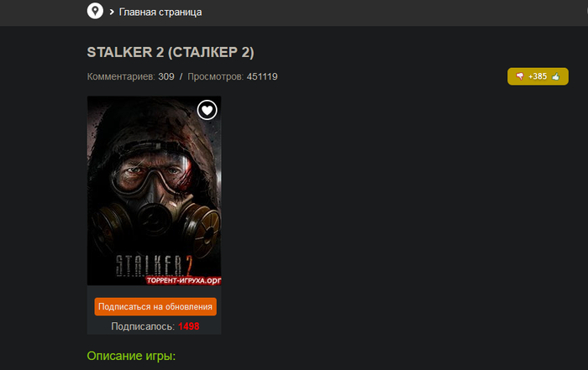This screenshot has height=370, width=588.
Task: Click the торрент-игруха.орг watermark on poster
Action: 183,280
